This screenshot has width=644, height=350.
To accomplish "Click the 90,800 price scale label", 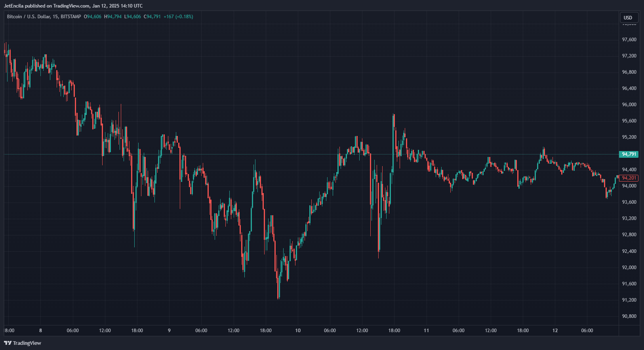I will (629, 316).
